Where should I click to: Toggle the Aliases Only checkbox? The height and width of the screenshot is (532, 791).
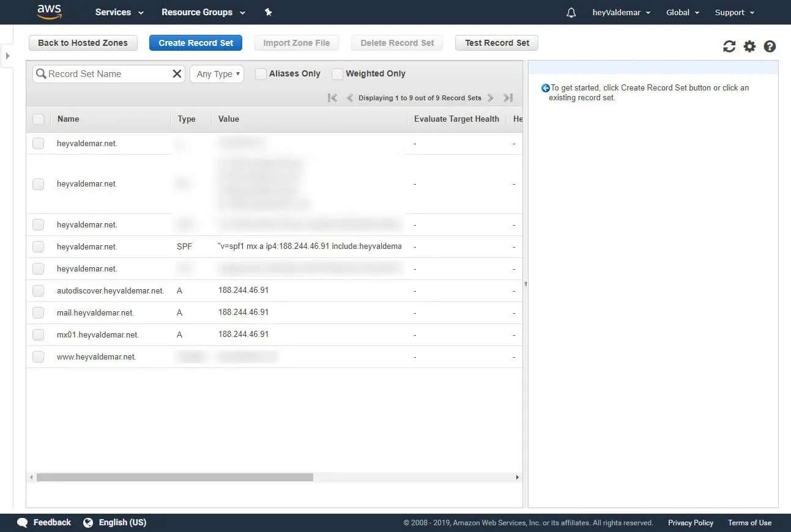(x=261, y=74)
